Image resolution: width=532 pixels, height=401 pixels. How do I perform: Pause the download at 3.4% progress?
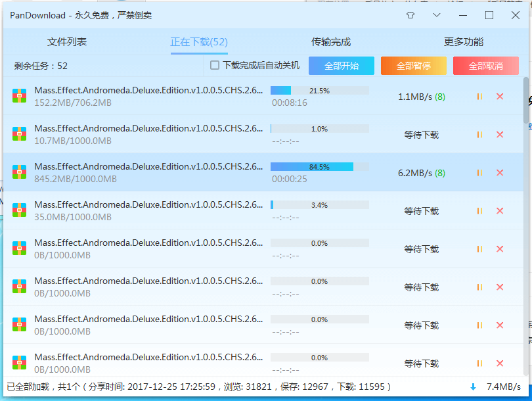[479, 211]
